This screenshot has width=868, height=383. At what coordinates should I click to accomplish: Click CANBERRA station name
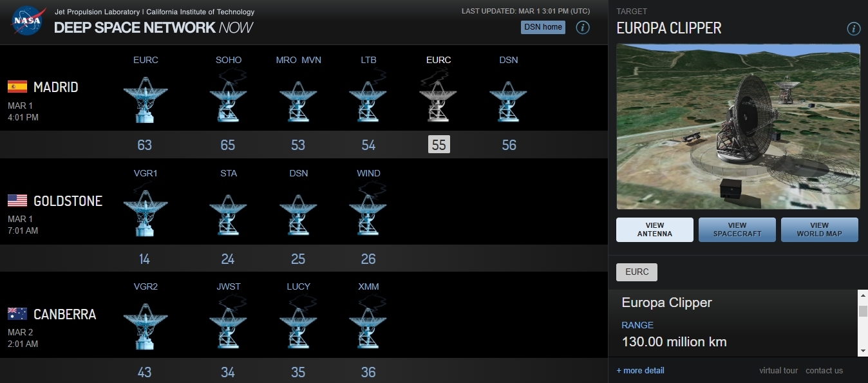coord(64,314)
